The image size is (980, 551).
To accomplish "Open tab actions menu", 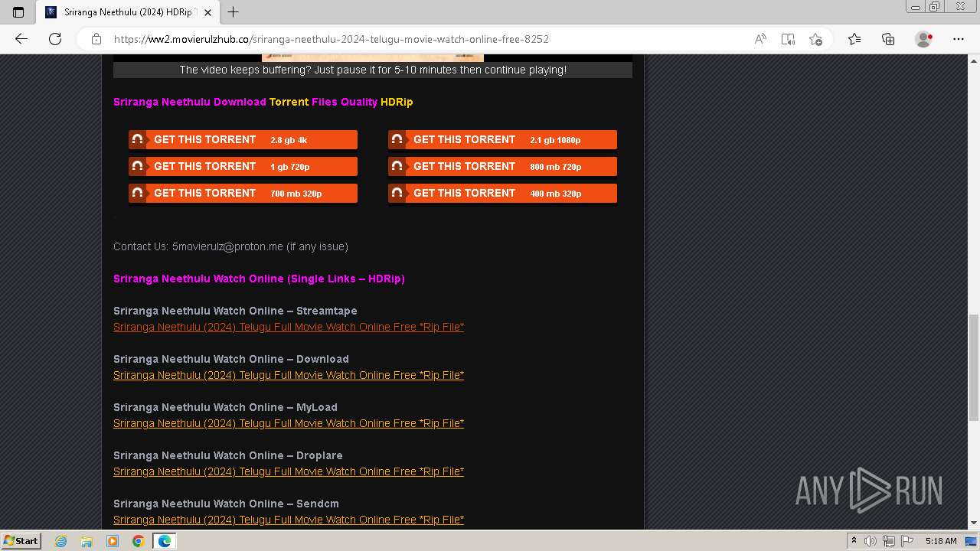I will click(18, 12).
